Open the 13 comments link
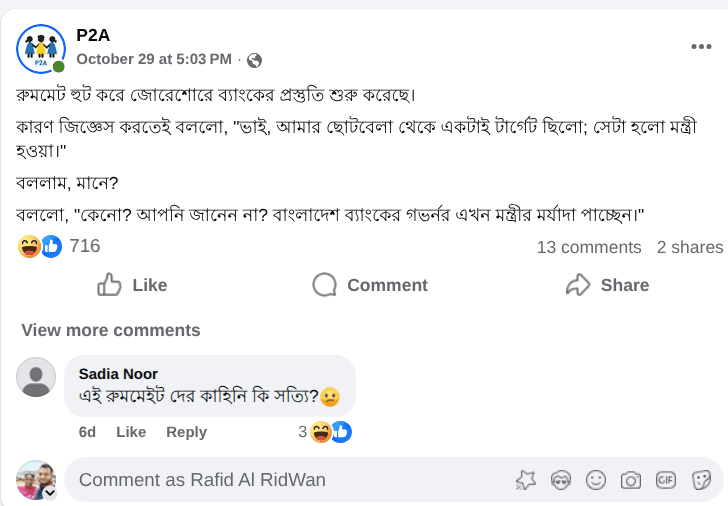The width and height of the screenshot is (728, 506). pyautogui.click(x=589, y=247)
